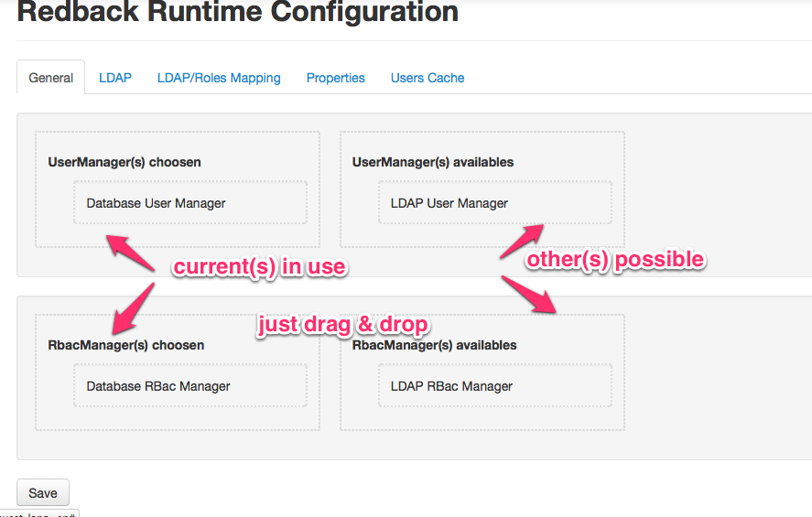This screenshot has width=812, height=517.
Task: Click the RbacManager(s) choosen heading
Action: click(x=126, y=345)
